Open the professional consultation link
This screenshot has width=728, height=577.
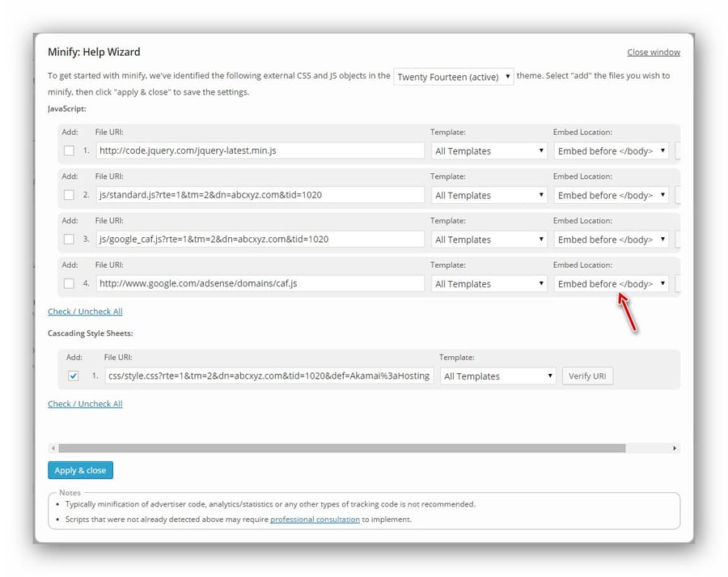(315, 520)
